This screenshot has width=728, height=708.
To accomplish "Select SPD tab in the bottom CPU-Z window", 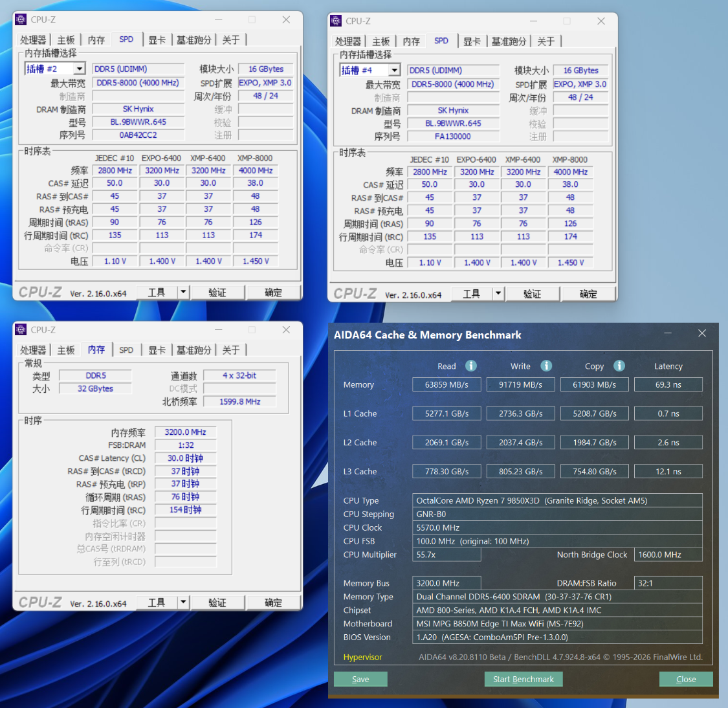I will [x=126, y=350].
